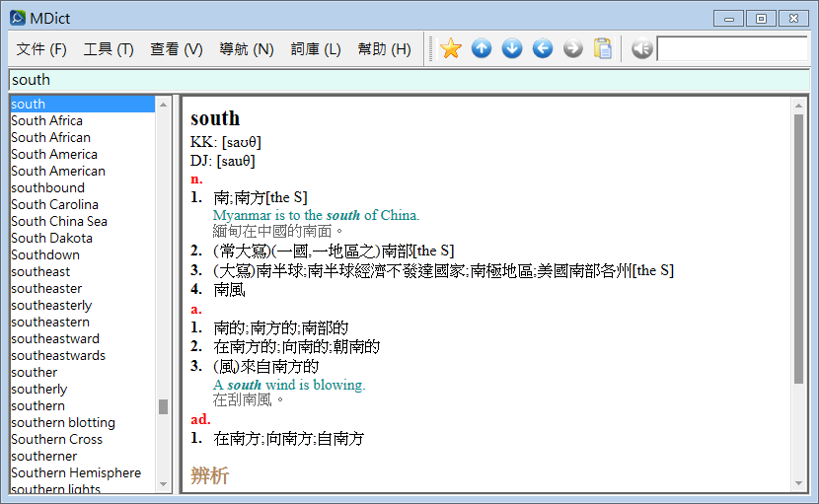Select 'southeaster' entry
This screenshot has height=504, width=819.
(82, 288)
